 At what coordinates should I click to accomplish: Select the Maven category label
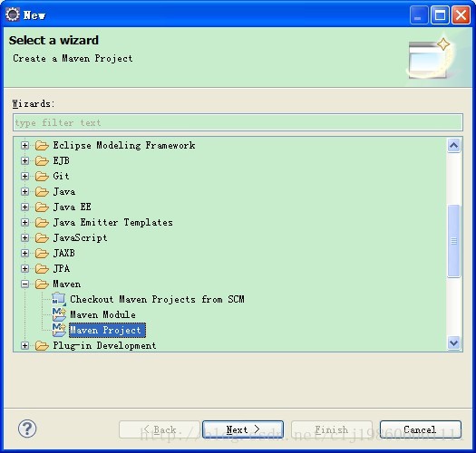(x=67, y=284)
